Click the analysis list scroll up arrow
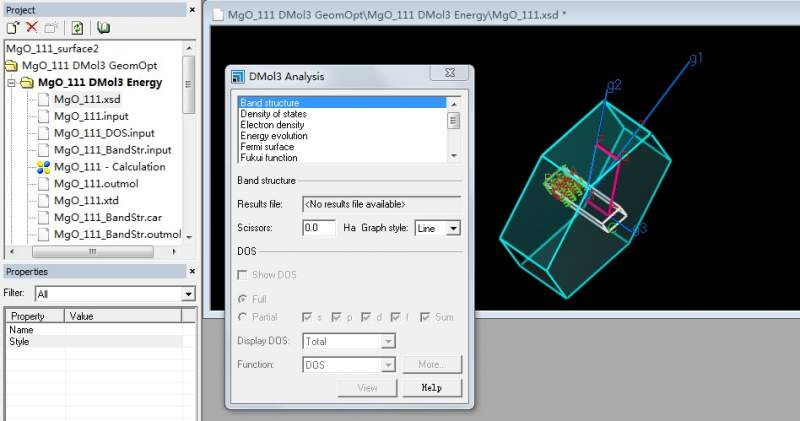800x421 pixels. click(454, 104)
